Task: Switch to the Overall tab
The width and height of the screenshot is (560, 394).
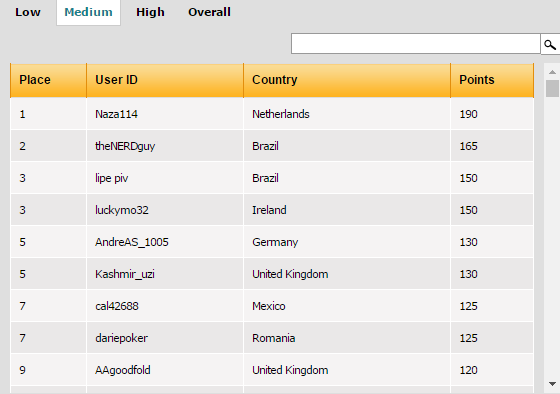Action: tap(209, 12)
